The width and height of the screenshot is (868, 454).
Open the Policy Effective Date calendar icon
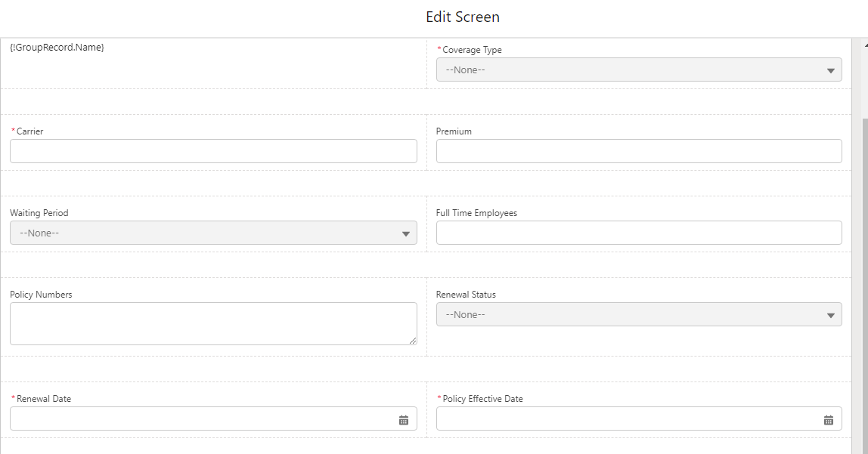829,420
